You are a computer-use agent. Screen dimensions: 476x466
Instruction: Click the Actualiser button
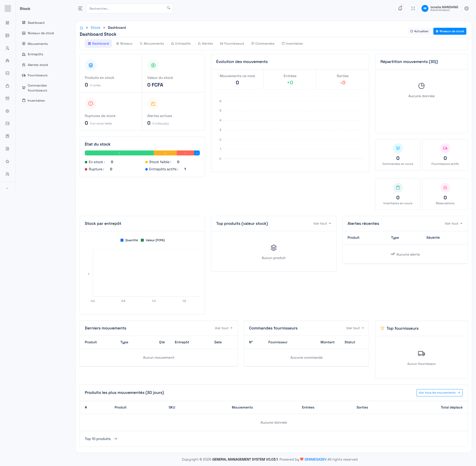click(419, 31)
